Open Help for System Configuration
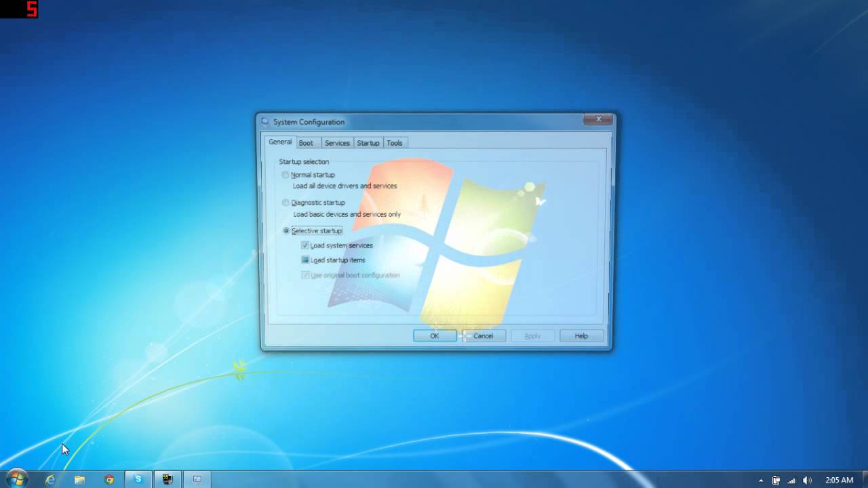Viewport: 868px width, 488px height. tap(581, 335)
